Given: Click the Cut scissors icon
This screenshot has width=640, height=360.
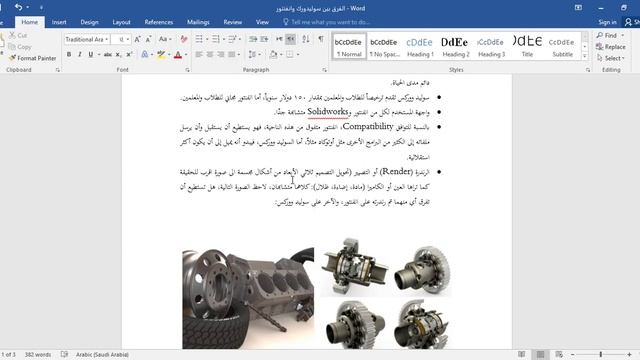Looking at the screenshot, I should tap(12, 36).
